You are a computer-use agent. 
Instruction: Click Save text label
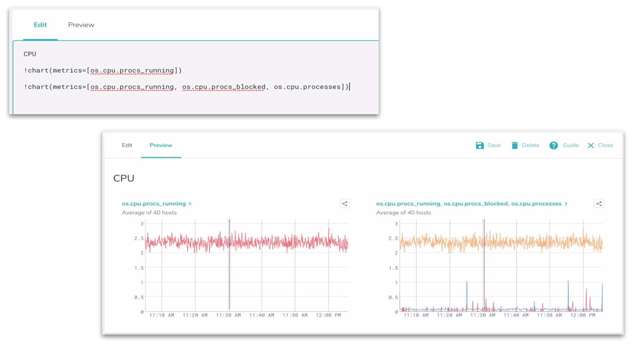(494, 145)
